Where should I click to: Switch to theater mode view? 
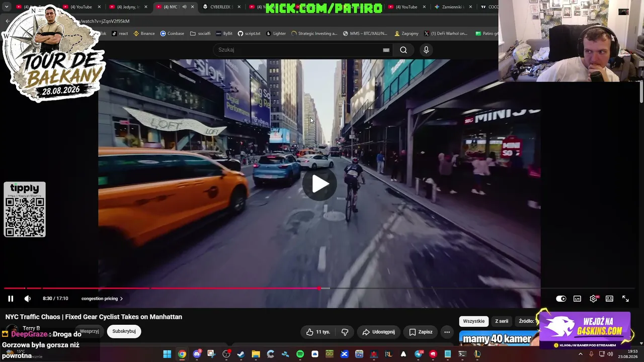coord(609,299)
